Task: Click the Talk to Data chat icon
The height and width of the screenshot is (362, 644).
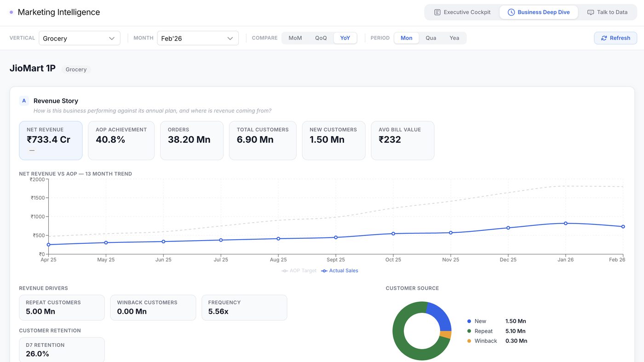Action: point(591,12)
